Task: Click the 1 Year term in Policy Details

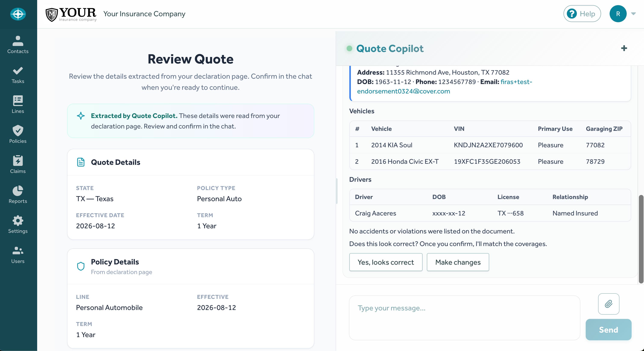Action: [x=85, y=335]
